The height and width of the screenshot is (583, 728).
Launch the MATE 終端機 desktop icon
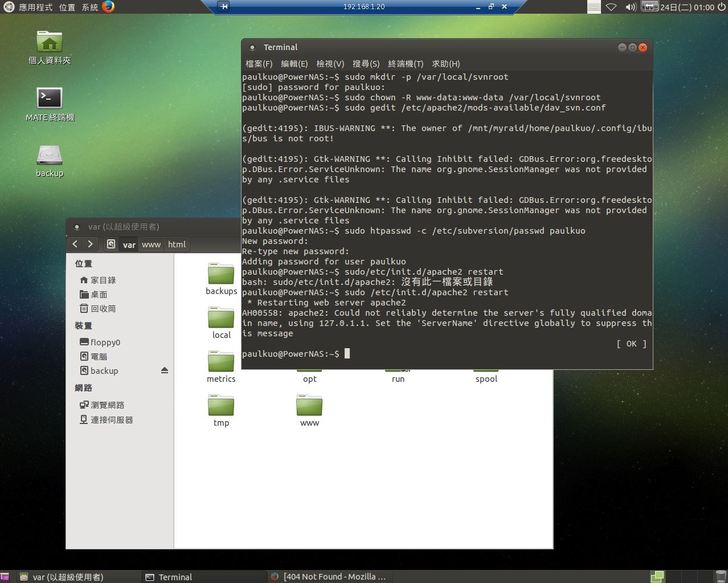(50, 99)
